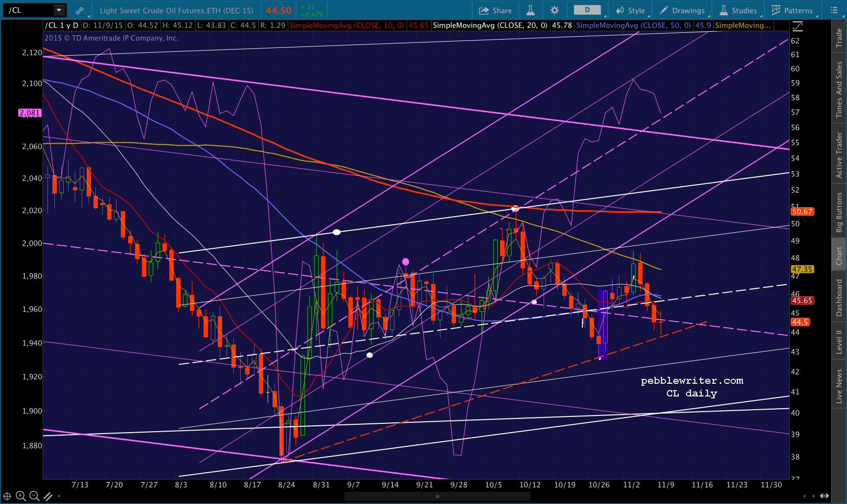The height and width of the screenshot is (504, 847).
Task: Select the drawing lines tool at bottom-left
Action: coord(48,496)
